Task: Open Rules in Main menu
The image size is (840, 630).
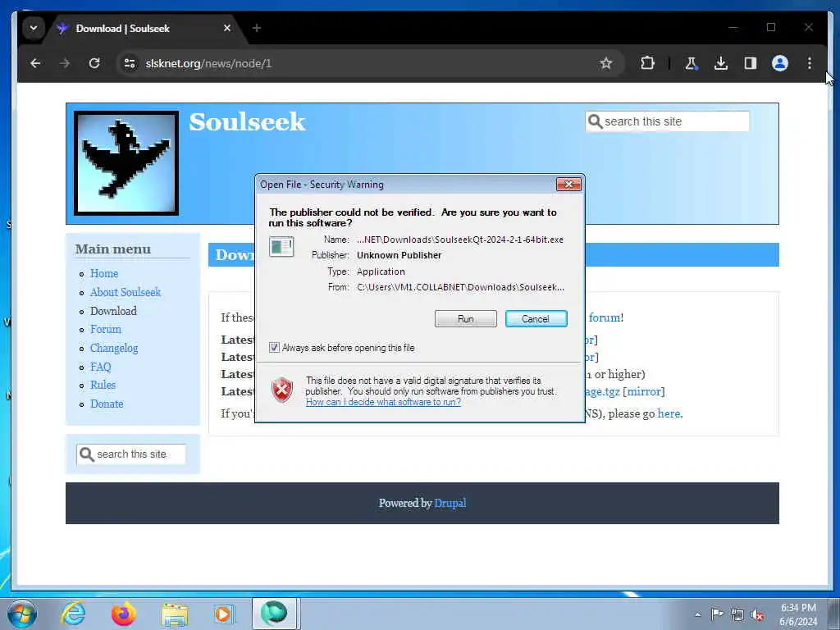Action: tap(103, 385)
